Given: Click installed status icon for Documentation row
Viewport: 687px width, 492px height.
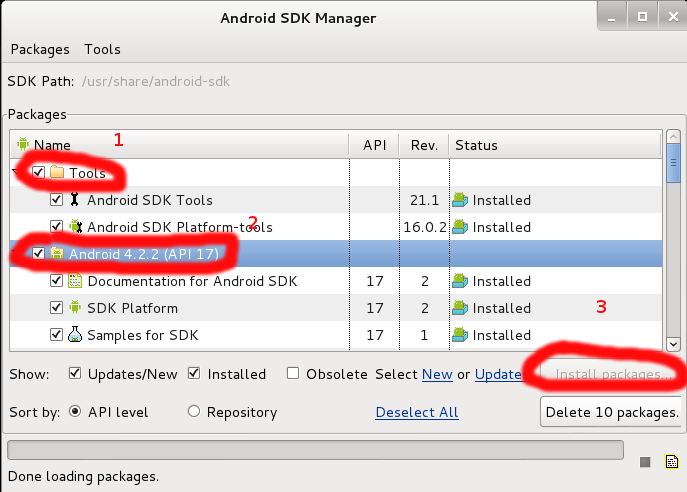Looking at the screenshot, I should tap(460, 281).
